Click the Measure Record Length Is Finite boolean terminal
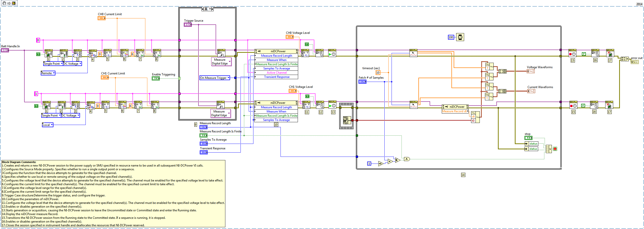Image resolution: width=644 pixels, height=229 pixels. click(203, 135)
